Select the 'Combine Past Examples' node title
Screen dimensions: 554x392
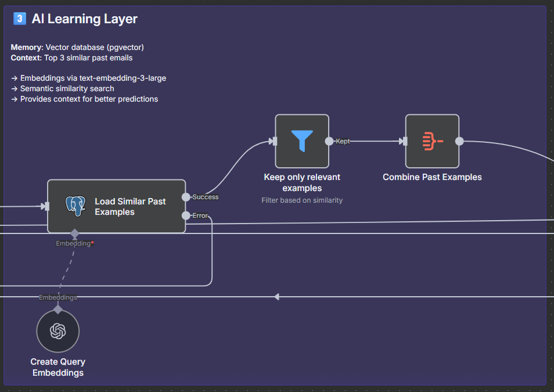(432, 177)
